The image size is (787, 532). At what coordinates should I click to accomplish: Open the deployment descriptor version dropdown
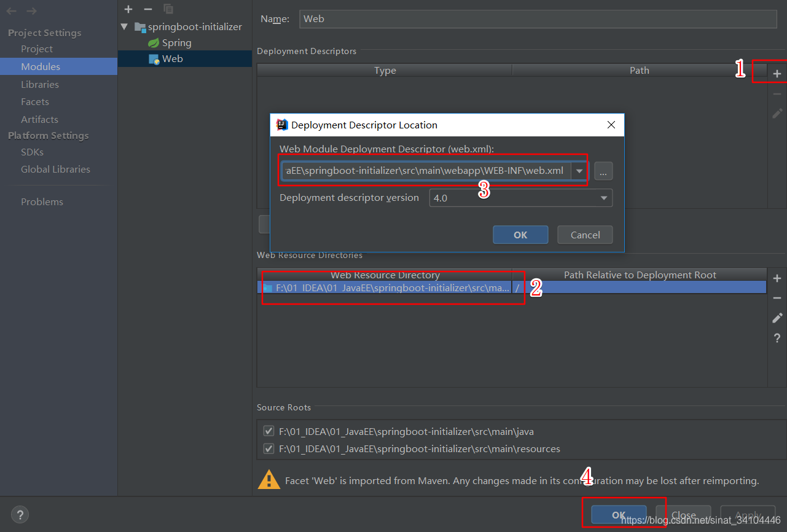pos(603,198)
